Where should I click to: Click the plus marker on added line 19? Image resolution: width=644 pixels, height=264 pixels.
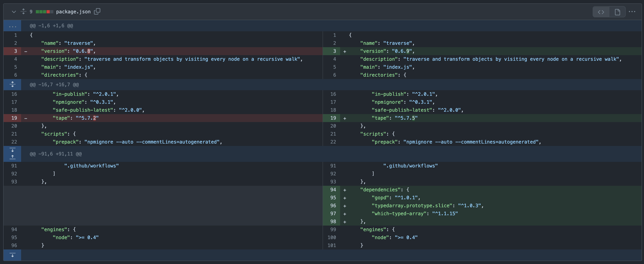(345, 118)
